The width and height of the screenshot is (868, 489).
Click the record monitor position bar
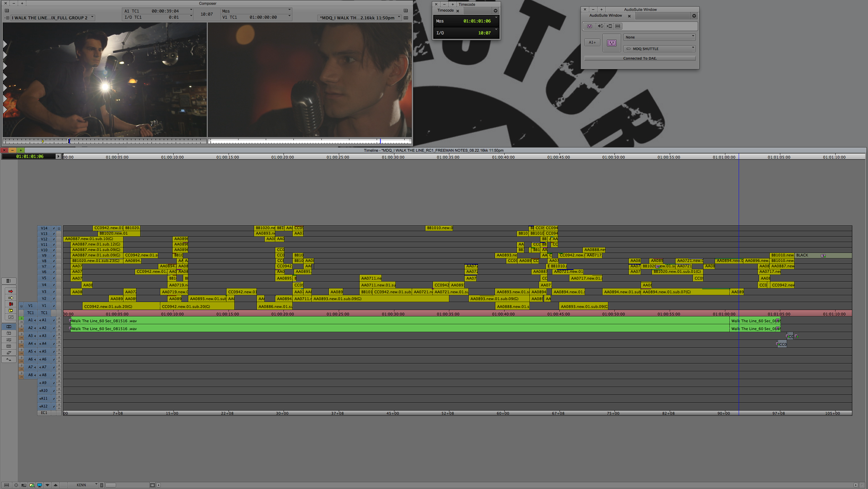(310, 141)
